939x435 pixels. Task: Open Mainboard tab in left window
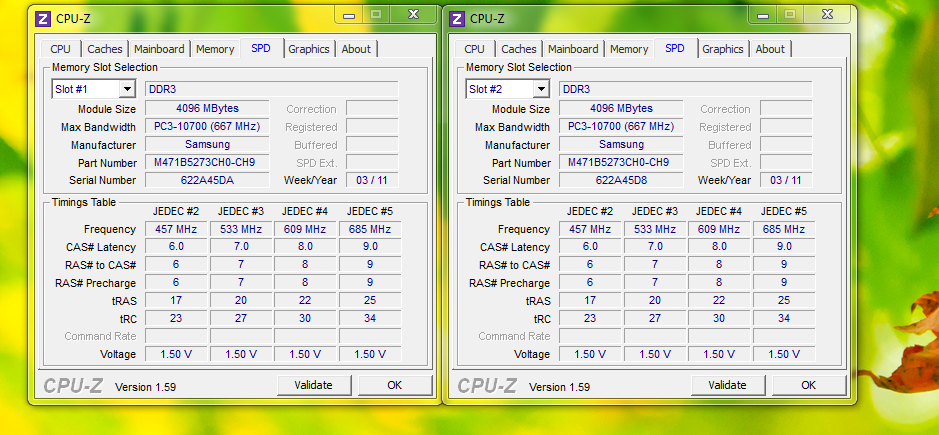pos(159,49)
